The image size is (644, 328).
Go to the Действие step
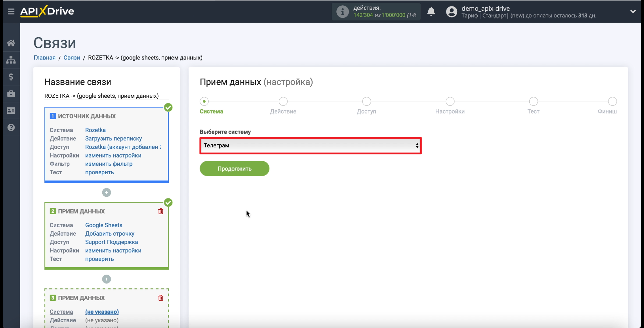(x=283, y=101)
